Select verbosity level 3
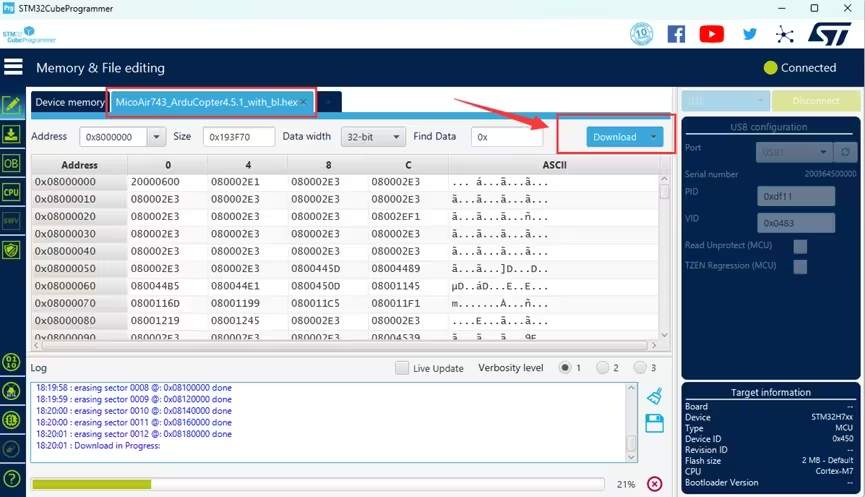Image resolution: width=865 pixels, height=497 pixels. (x=640, y=367)
